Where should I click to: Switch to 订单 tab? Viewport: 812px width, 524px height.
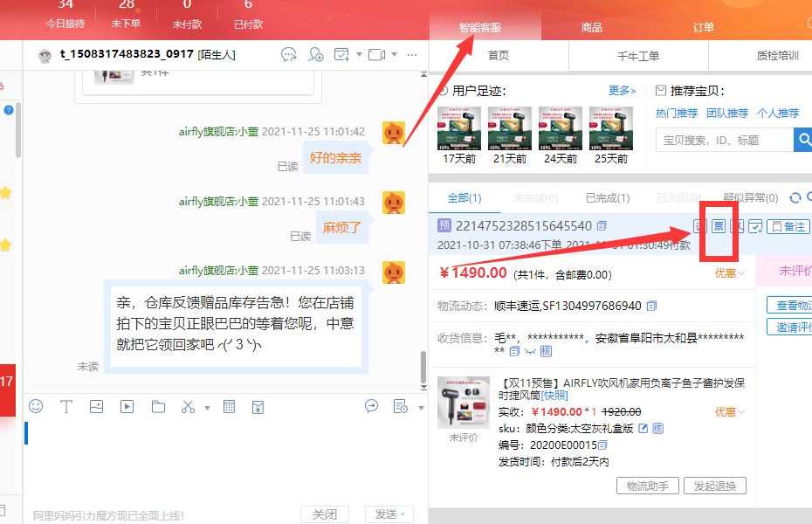703,27
